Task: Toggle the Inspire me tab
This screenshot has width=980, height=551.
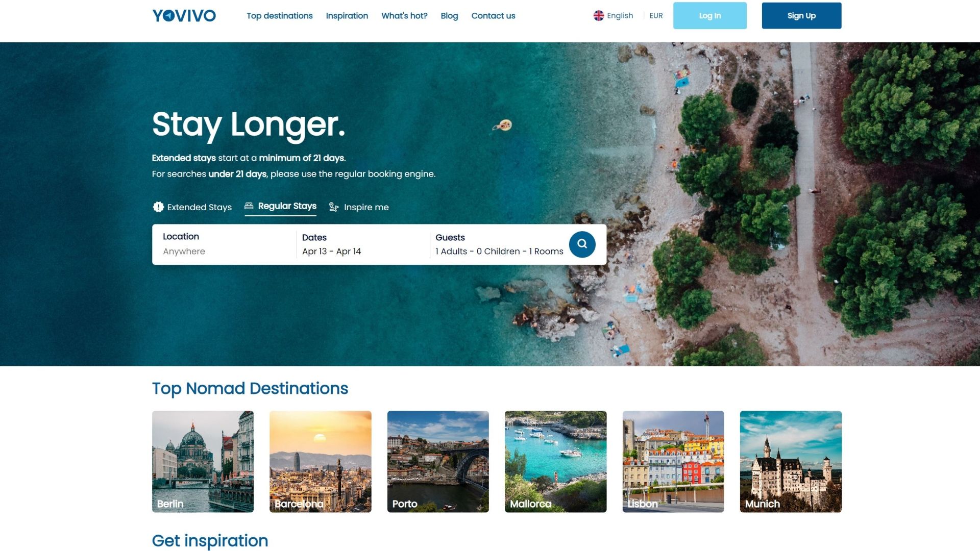Action: pos(359,207)
